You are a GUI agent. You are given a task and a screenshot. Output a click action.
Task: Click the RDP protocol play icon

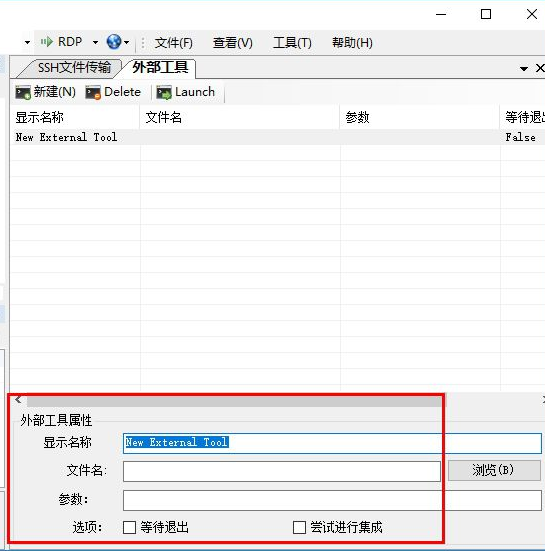pyautogui.click(x=46, y=42)
